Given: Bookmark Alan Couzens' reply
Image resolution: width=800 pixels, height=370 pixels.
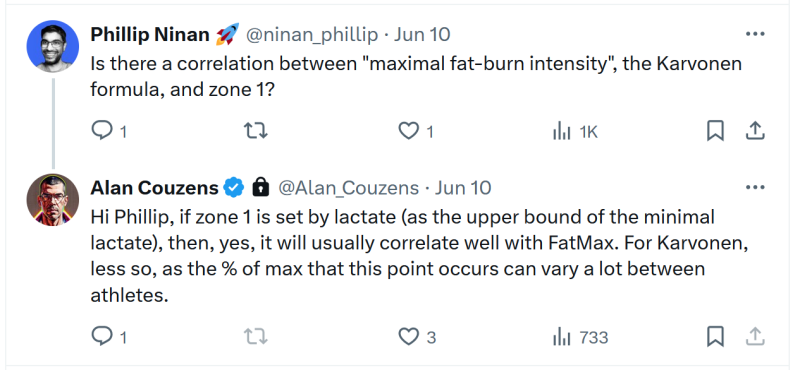Looking at the screenshot, I should click(715, 336).
